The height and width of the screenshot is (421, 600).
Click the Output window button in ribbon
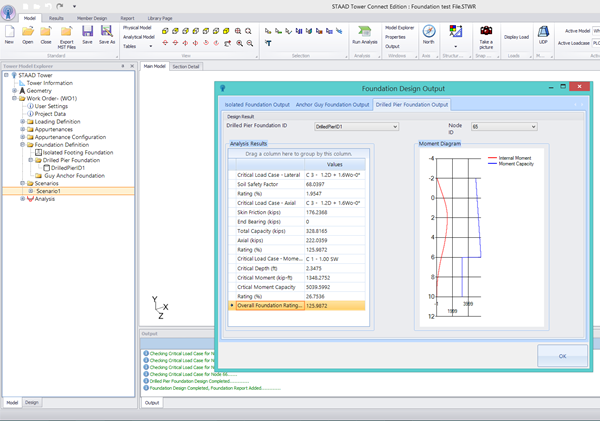[392, 46]
